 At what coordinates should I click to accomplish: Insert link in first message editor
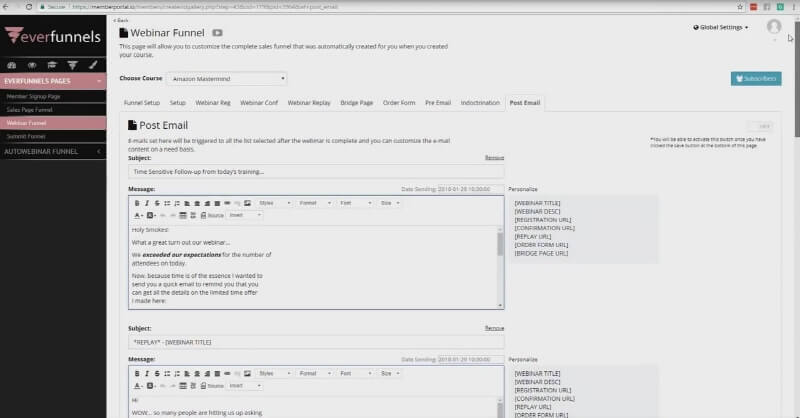(227, 203)
